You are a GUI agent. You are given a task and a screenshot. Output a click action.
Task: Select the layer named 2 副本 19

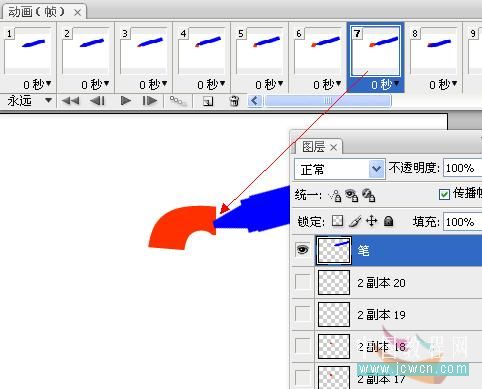pyautogui.click(x=381, y=315)
